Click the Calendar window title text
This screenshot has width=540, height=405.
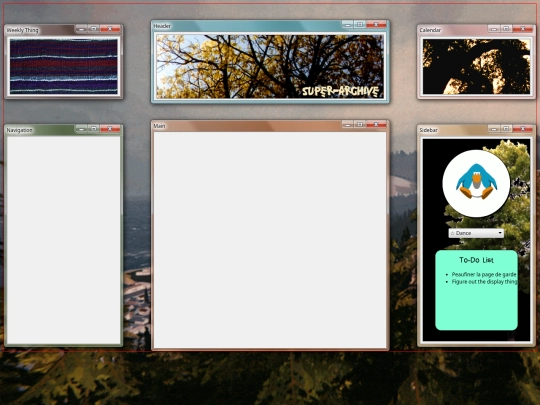pos(430,30)
